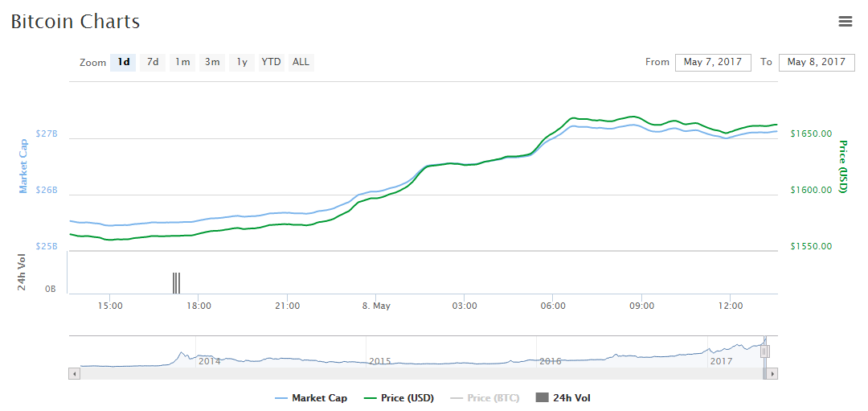Click the Bitcoin Charts heading

[x=76, y=23]
